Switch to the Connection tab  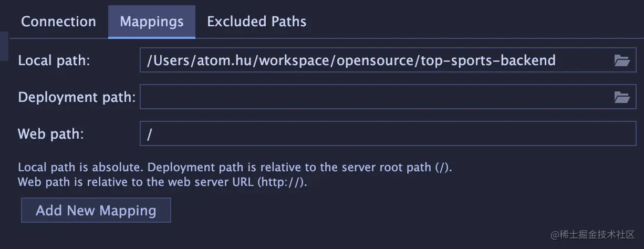click(x=58, y=22)
